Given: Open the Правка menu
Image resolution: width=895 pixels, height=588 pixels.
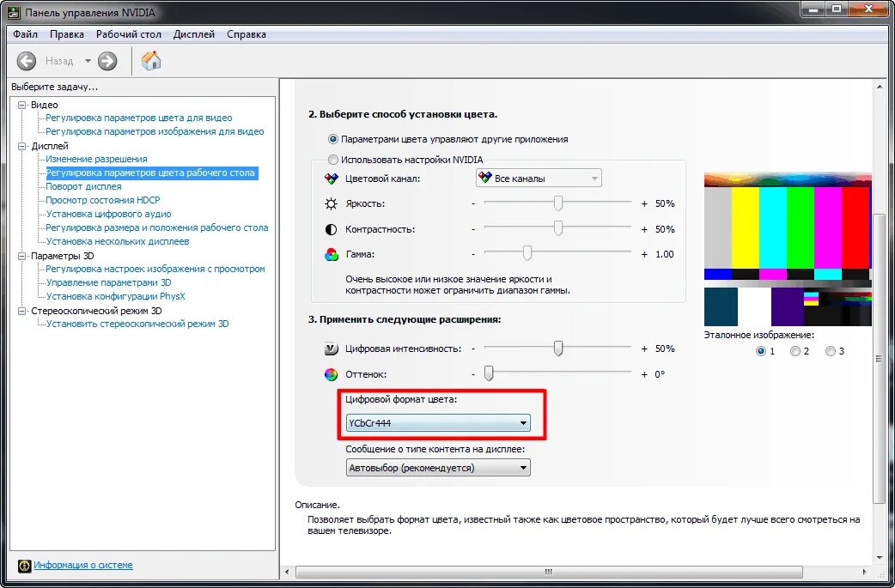Looking at the screenshot, I should click(x=67, y=34).
